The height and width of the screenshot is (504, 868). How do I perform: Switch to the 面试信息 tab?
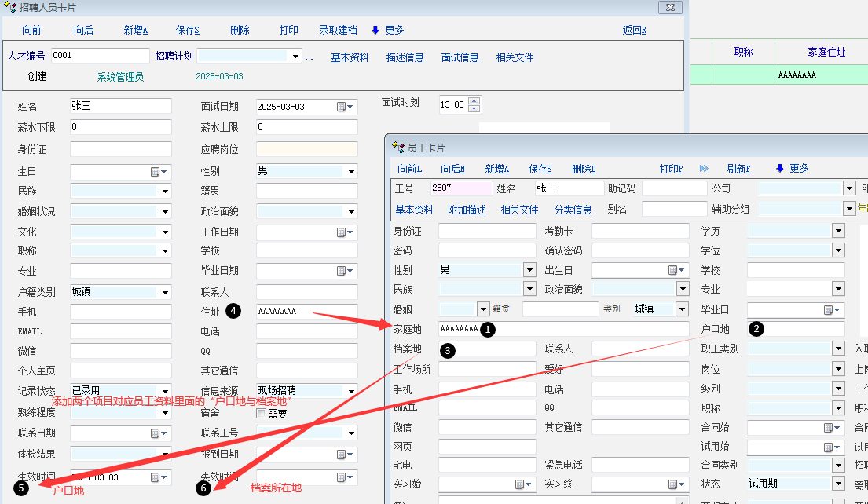tap(460, 57)
